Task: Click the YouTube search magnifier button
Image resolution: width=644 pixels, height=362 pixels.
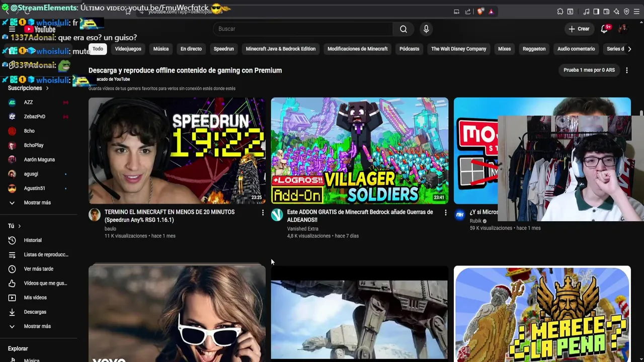Action: click(404, 29)
